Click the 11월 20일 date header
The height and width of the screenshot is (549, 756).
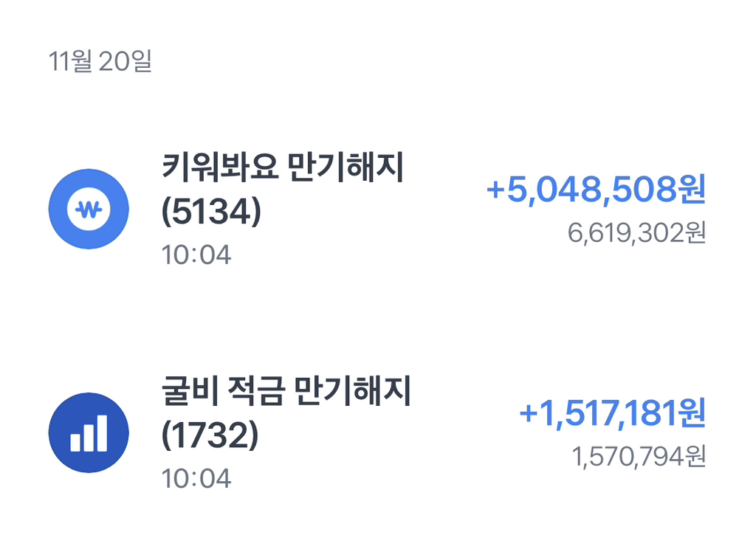click(100, 61)
